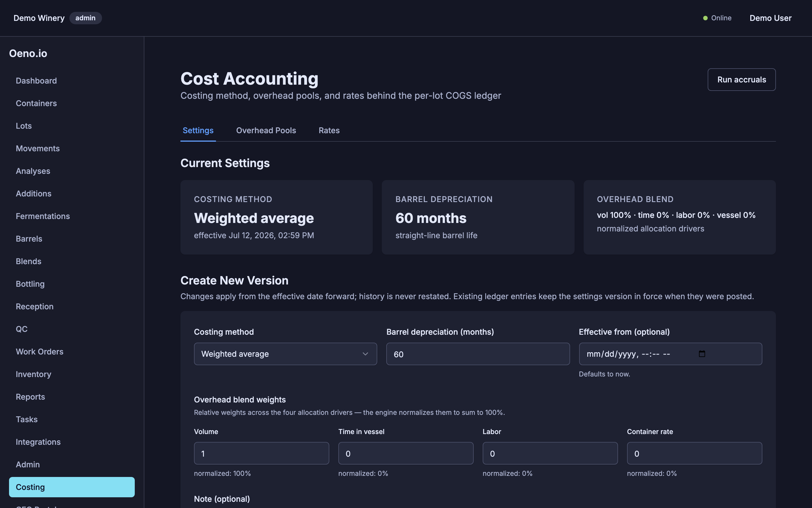
Task: Open the Rates tab
Action: [x=329, y=130]
